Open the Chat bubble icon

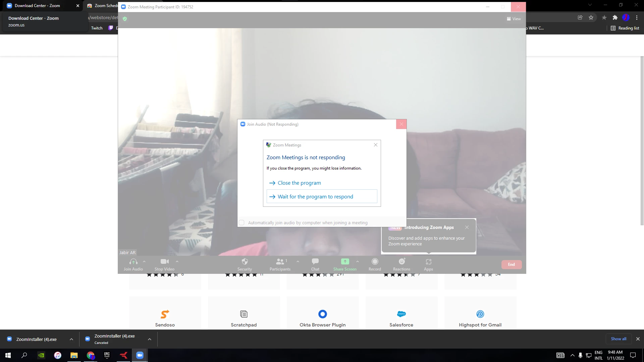tap(315, 262)
